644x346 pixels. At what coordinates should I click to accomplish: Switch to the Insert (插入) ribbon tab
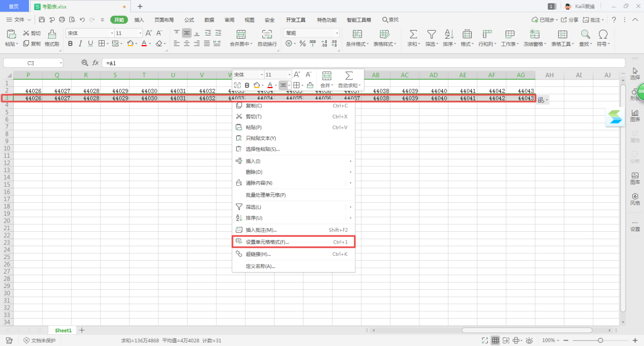click(139, 20)
